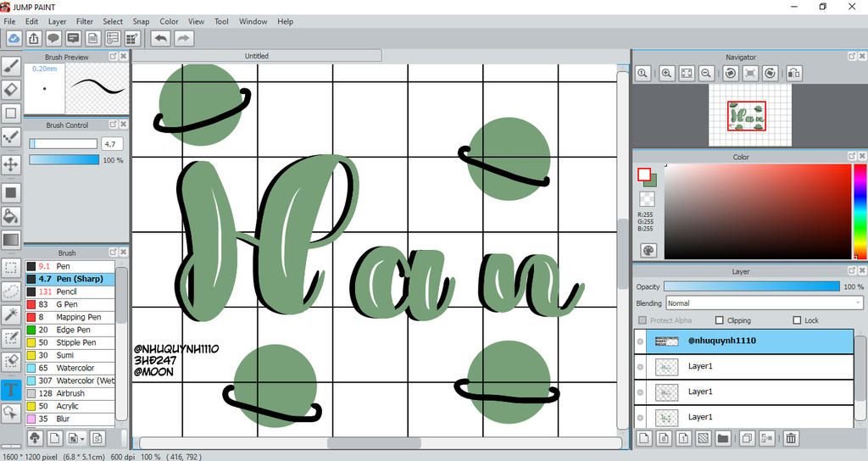Select the Brush tool in left toolbar
Viewport: 868px width, 461px height.
click(10, 66)
